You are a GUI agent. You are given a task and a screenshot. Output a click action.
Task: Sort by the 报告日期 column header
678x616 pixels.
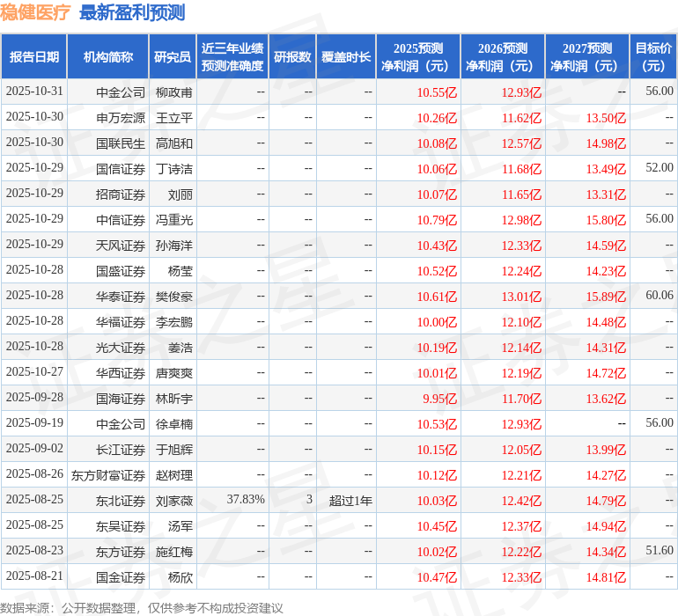34,57
